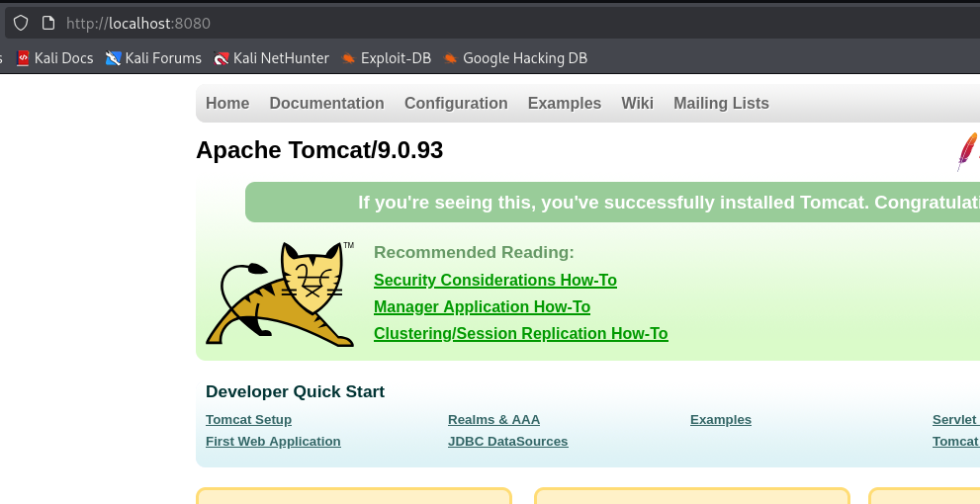Go to the Home nav item
The height and width of the screenshot is (504, 980).
[x=227, y=103]
